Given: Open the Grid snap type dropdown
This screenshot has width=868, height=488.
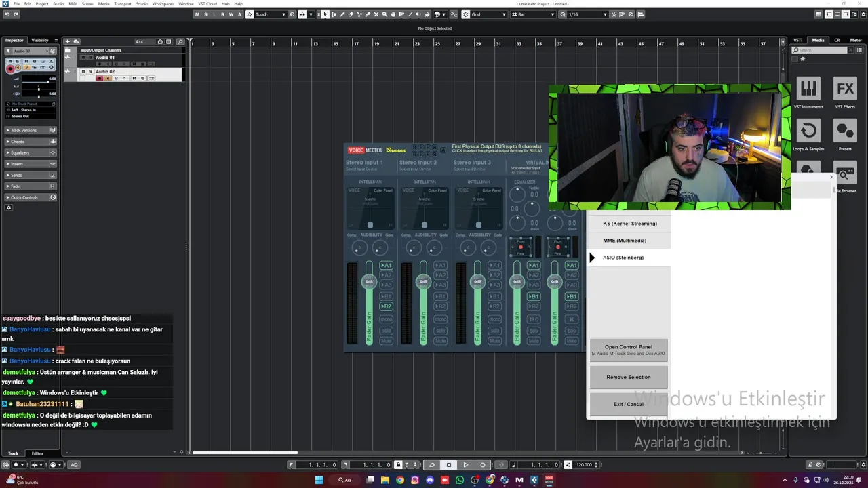Looking at the screenshot, I should click(489, 14).
